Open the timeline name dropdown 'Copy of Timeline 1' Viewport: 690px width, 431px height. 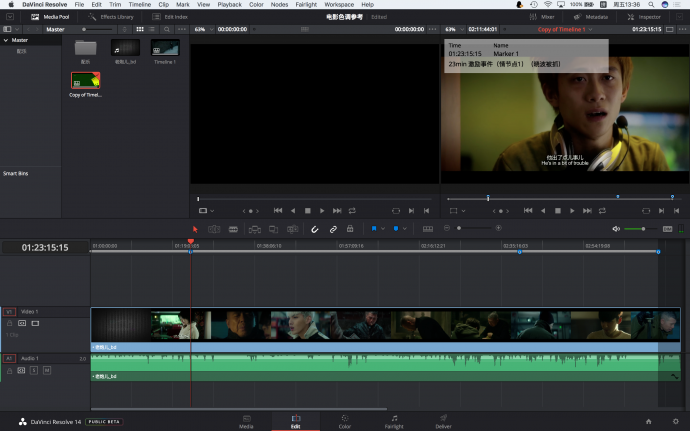tap(564, 29)
